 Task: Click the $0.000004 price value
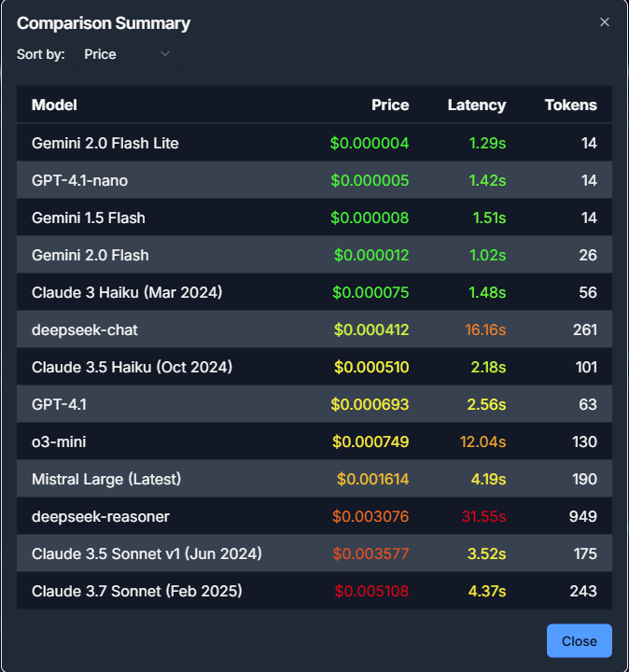(370, 143)
